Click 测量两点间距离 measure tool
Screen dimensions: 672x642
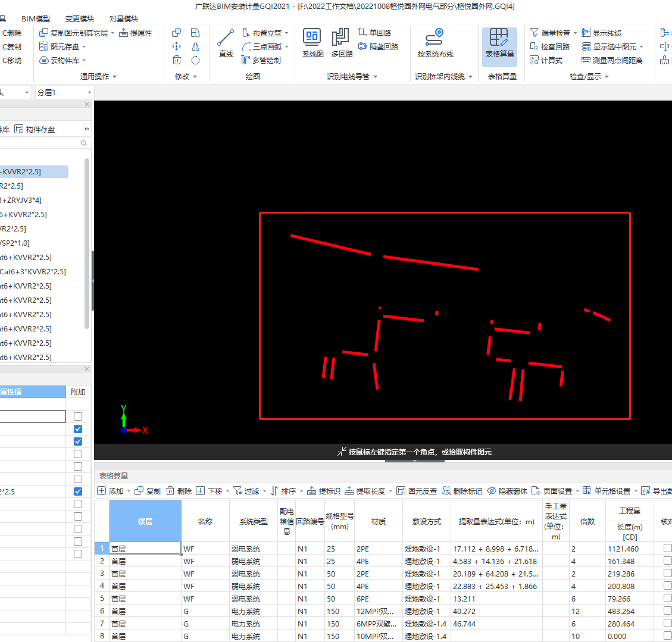click(x=612, y=60)
